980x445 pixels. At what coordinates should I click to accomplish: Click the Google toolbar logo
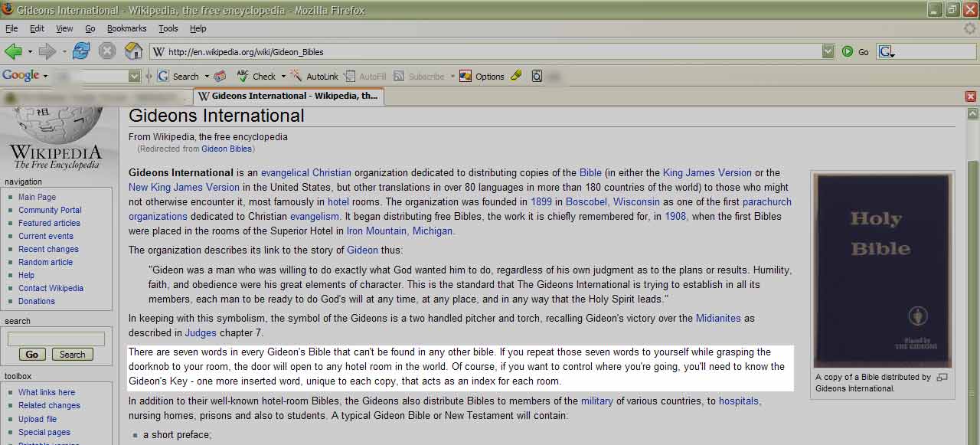[x=21, y=76]
